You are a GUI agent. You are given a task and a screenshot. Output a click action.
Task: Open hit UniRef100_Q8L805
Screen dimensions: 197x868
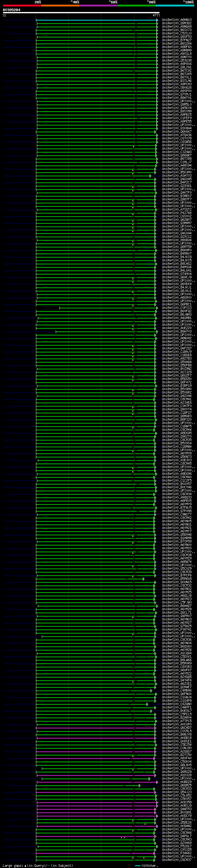(x=177, y=765)
